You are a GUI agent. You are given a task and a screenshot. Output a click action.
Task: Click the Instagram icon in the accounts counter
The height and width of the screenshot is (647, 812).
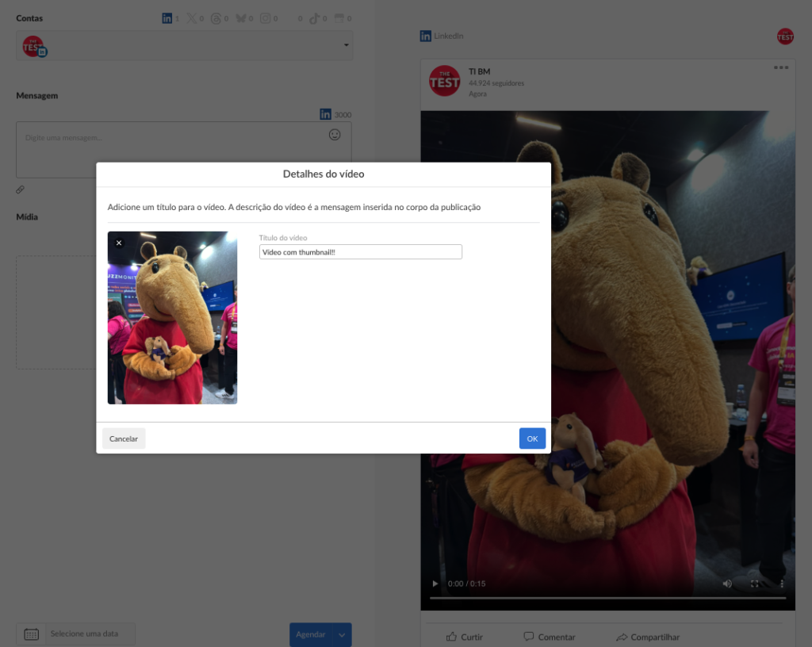[x=266, y=18]
